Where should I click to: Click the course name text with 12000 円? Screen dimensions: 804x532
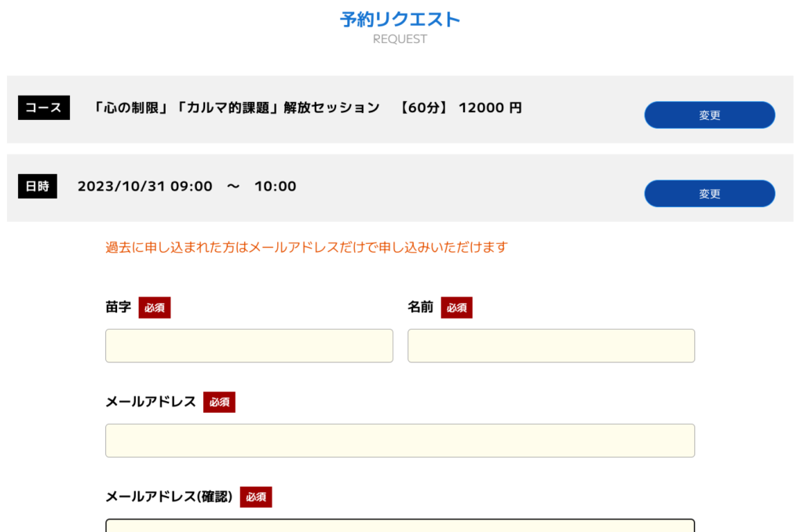point(306,107)
